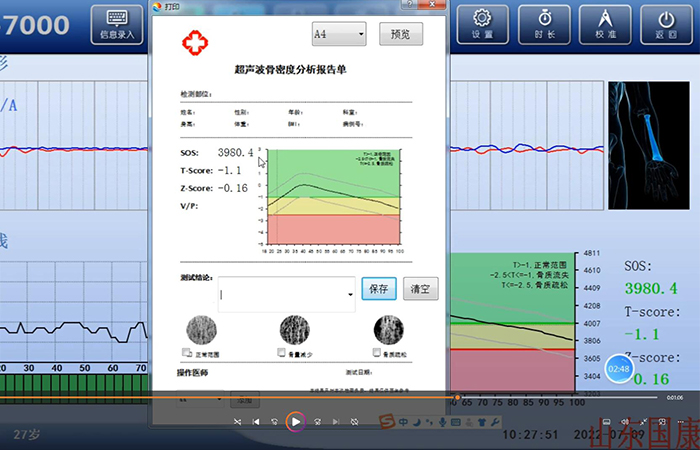Click the 时长 stopwatch button
700x450 pixels.
point(544,25)
